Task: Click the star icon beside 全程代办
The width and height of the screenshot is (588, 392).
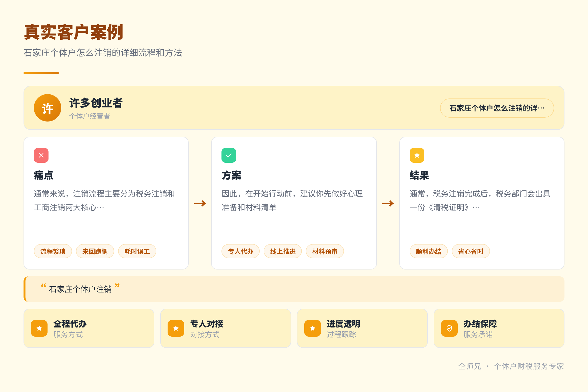Action: coord(39,328)
